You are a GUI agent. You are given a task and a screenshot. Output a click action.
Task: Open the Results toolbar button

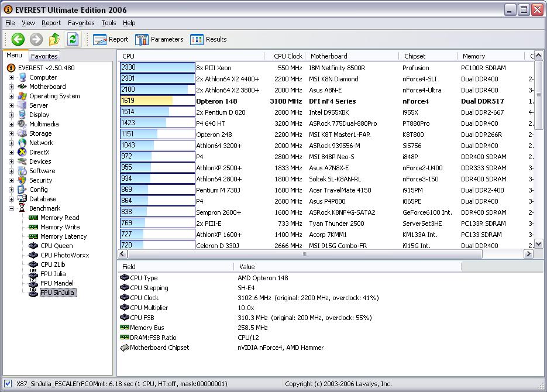(208, 39)
